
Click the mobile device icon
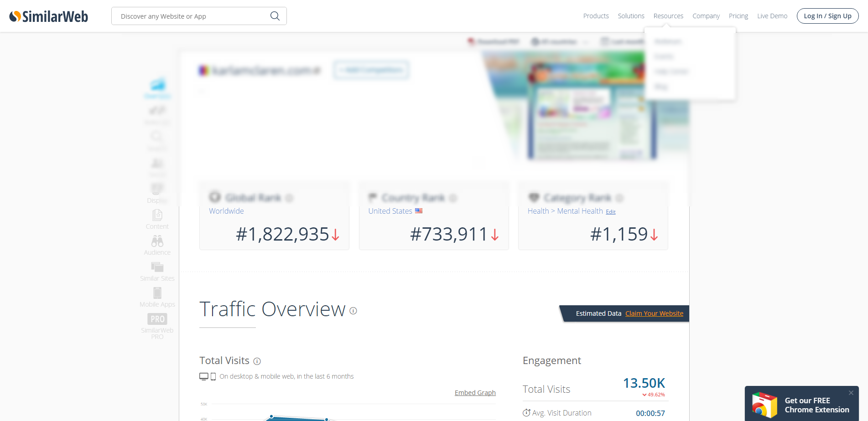[213, 377]
